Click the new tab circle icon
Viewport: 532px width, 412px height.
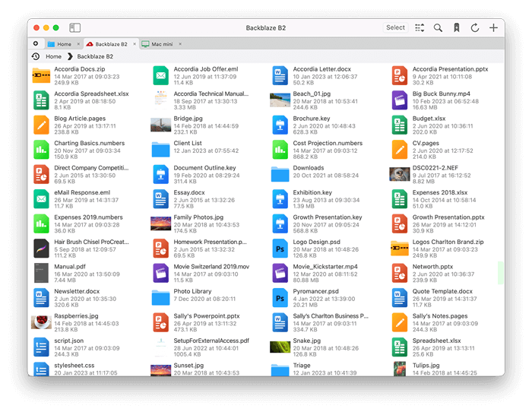[x=36, y=43]
